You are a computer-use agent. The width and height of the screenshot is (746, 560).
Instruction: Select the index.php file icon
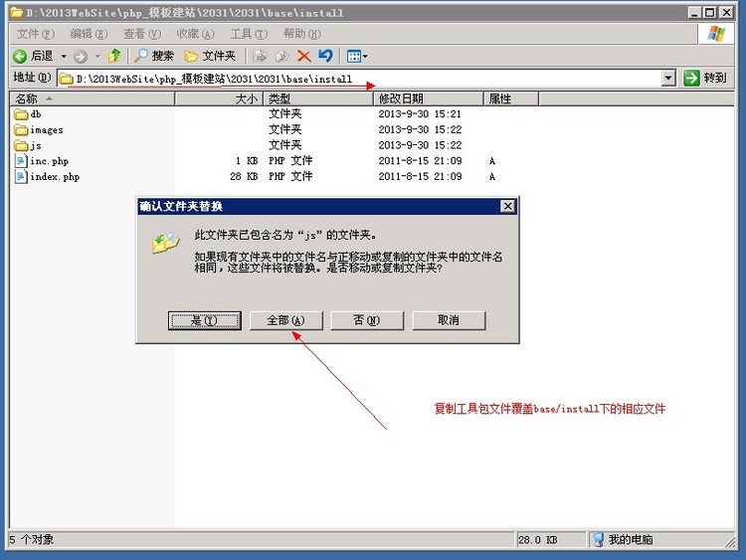click(x=21, y=176)
